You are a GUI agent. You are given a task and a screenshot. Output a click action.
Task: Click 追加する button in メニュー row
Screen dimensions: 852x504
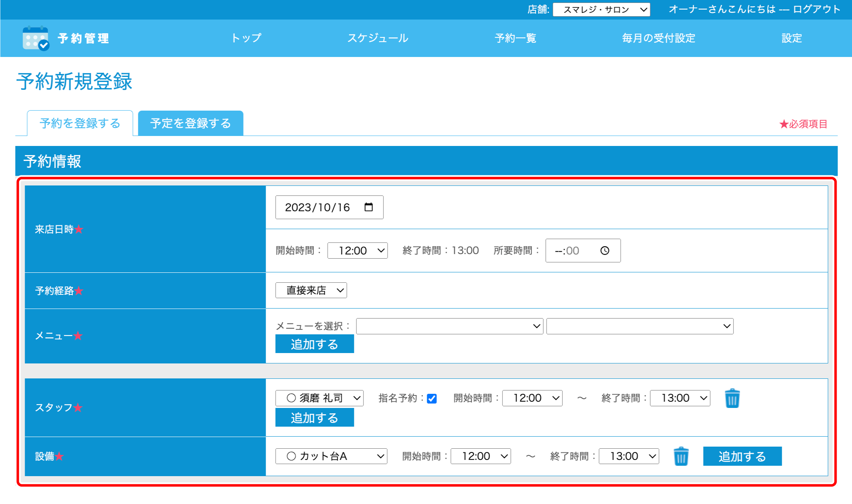pos(315,344)
